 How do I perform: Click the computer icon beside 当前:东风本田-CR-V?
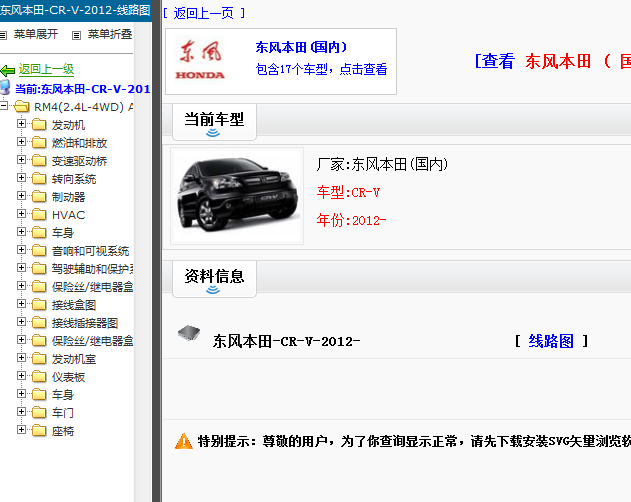click(5, 87)
